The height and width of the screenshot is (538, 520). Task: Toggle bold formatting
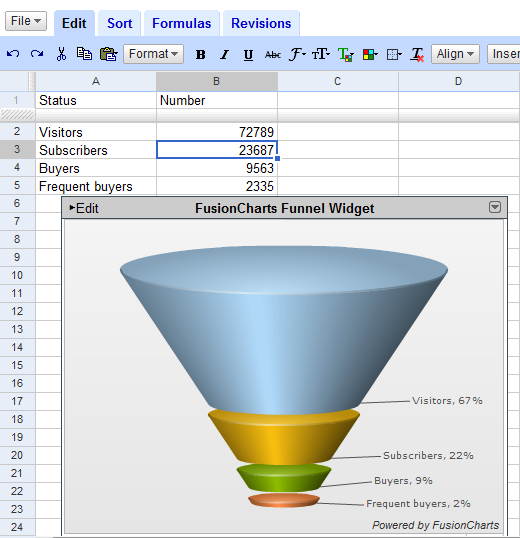[x=201, y=55]
